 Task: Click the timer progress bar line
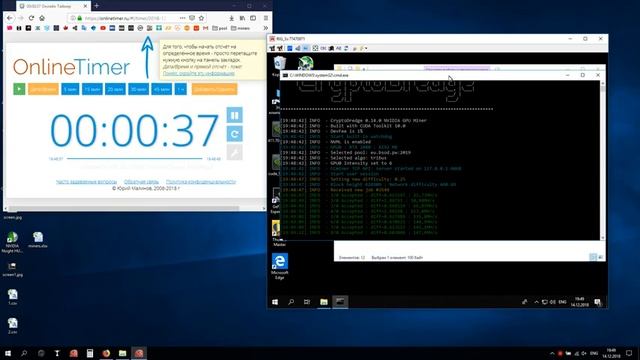(135, 158)
